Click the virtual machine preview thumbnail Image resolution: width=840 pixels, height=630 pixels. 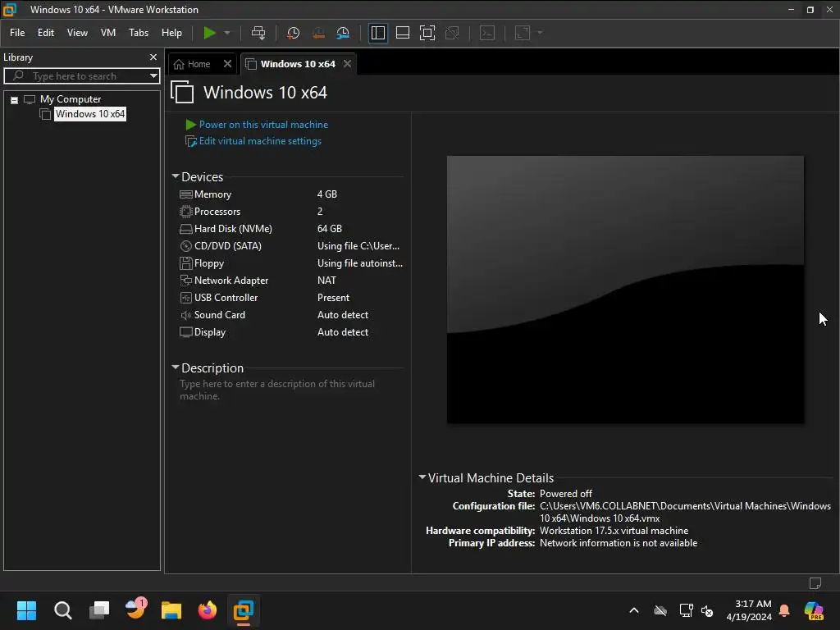(x=625, y=290)
